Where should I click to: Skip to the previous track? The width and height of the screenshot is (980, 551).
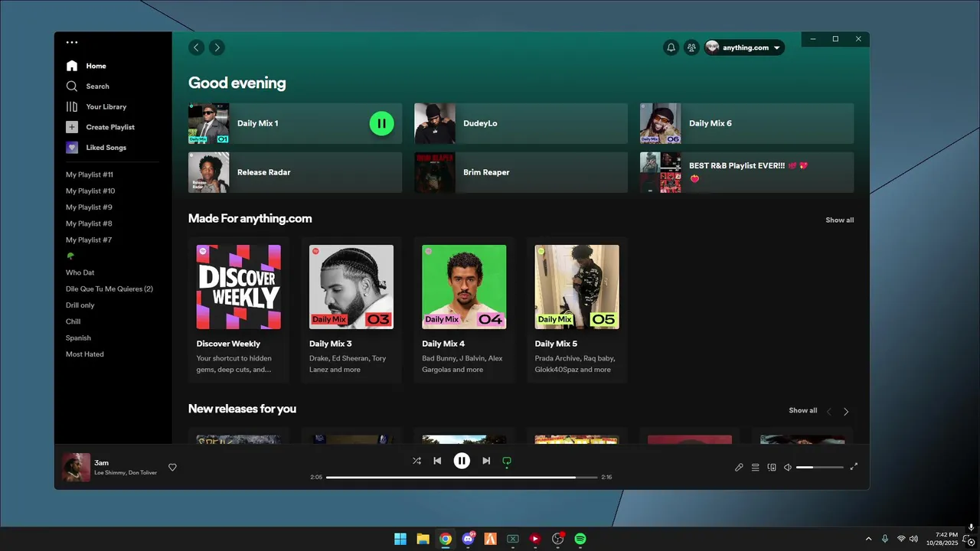point(437,461)
